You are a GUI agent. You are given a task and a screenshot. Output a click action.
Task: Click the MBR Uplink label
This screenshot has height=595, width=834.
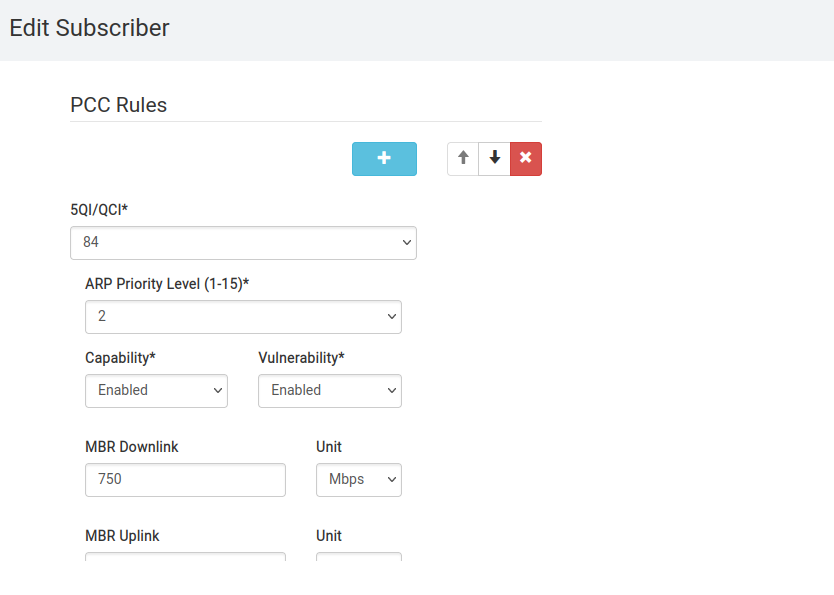pos(122,536)
